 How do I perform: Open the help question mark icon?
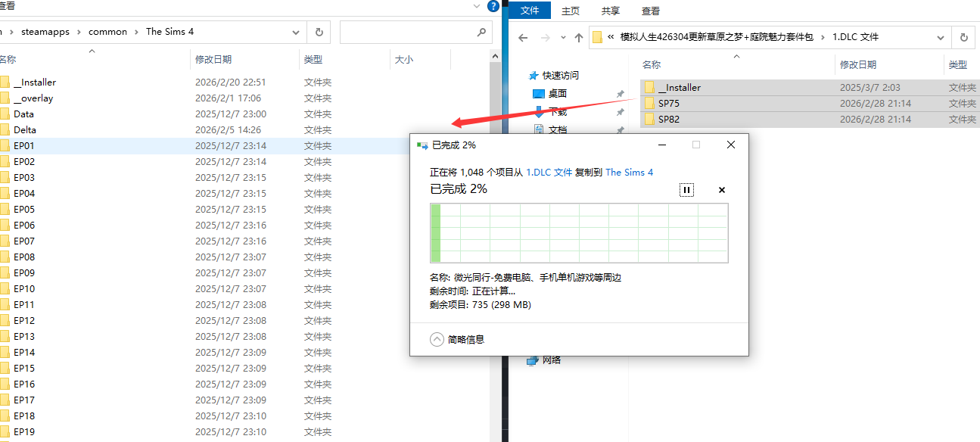493,5
